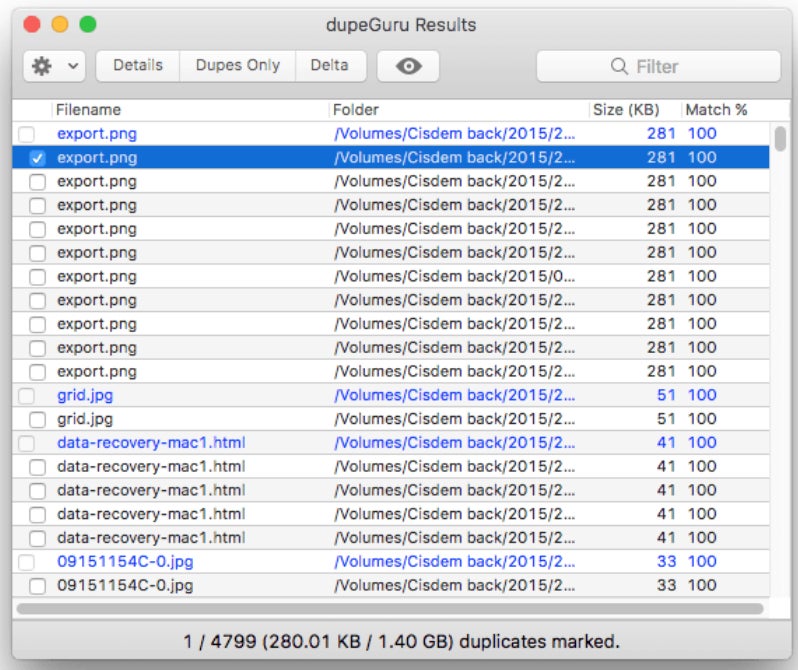Select the black grid.jpg duplicate filename

(x=85, y=420)
